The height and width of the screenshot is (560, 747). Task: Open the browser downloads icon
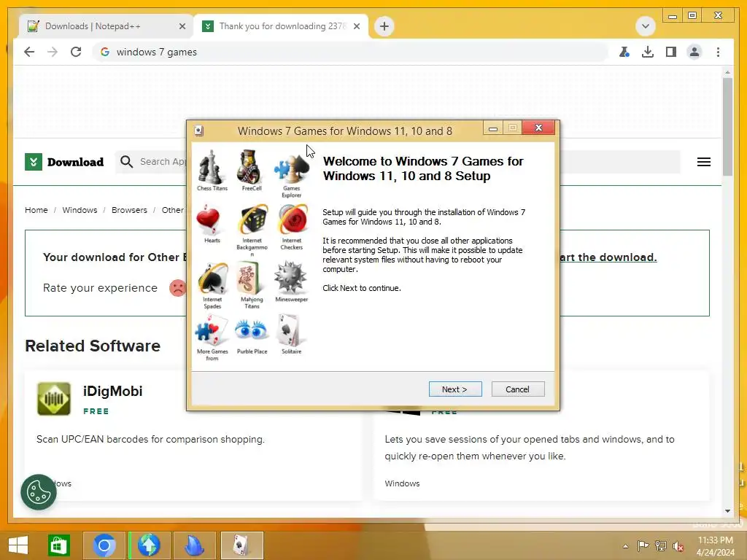pyautogui.click(x=648, y=52)
